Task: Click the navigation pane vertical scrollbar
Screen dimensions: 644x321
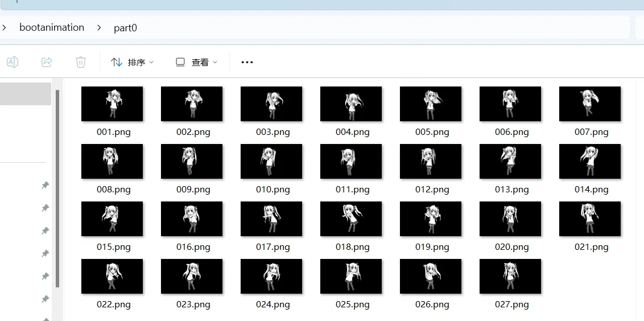Action: (57, 188)
